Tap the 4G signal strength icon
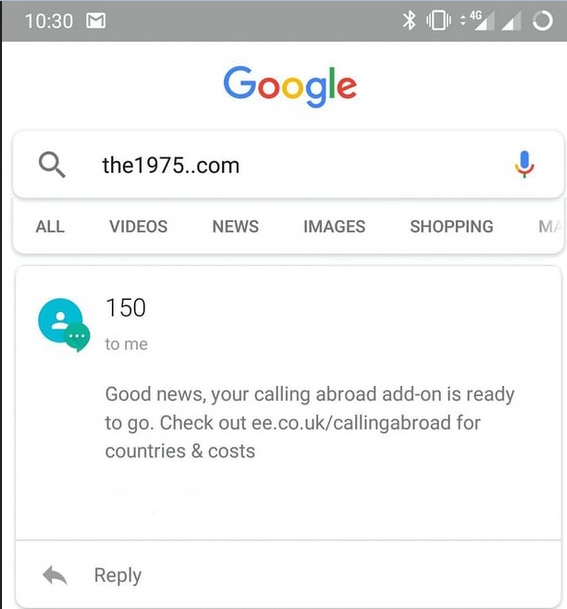Screen dimensions: 567x609 477,20
